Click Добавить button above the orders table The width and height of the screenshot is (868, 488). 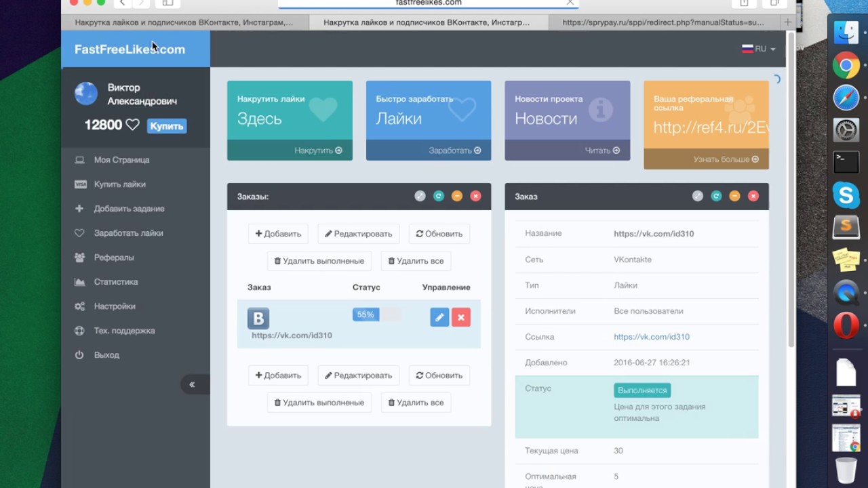(278, 234)
